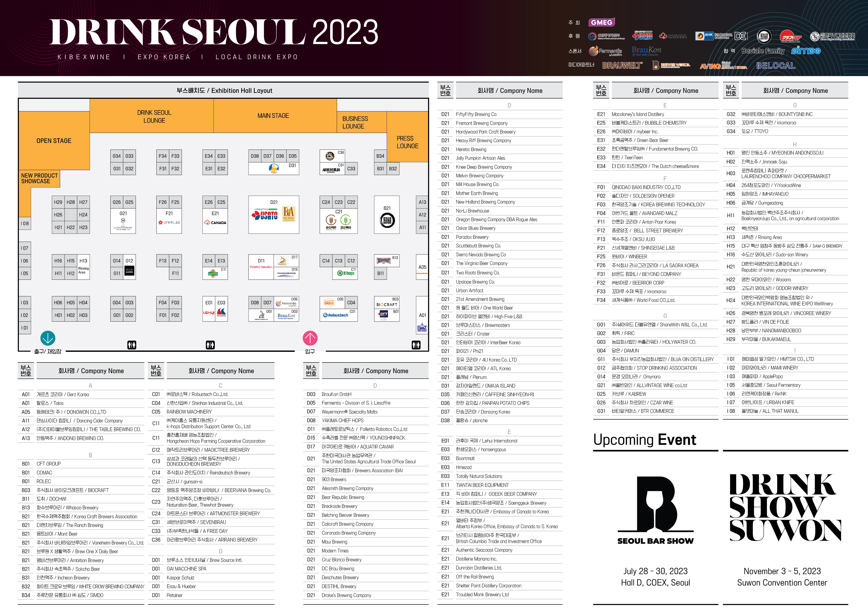Screen dimensions: 868x614
Task: Click the PRESS LOUNGE zone
Action: [407, 142]
